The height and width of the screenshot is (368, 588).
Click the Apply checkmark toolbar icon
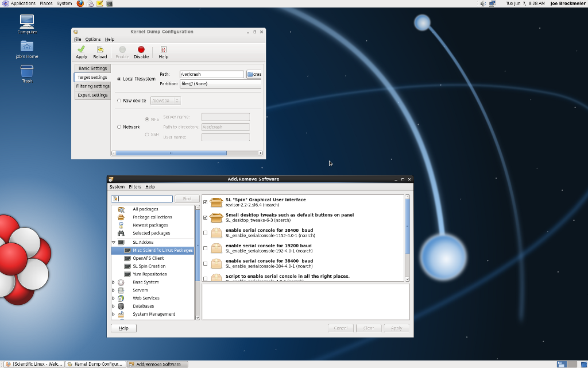tap(82, 50)
